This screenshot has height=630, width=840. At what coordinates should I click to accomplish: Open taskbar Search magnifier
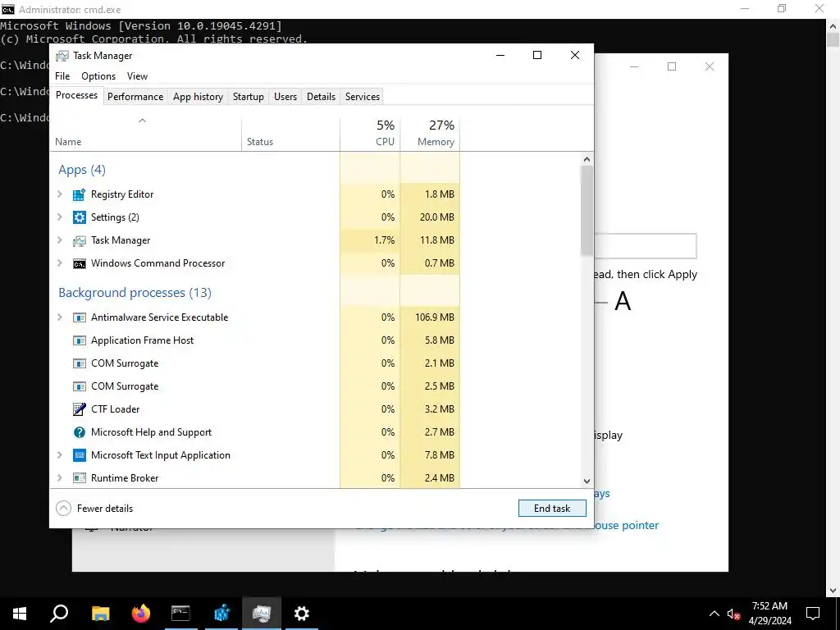pos(59,614)
